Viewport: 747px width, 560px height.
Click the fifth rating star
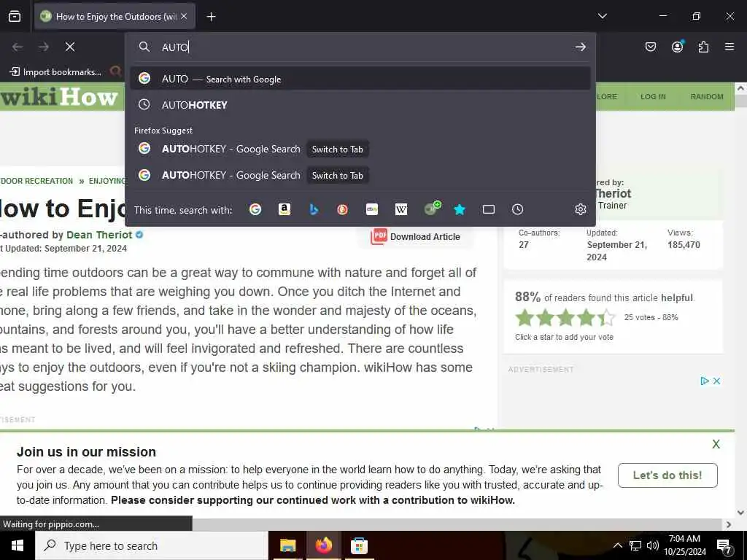606,318
